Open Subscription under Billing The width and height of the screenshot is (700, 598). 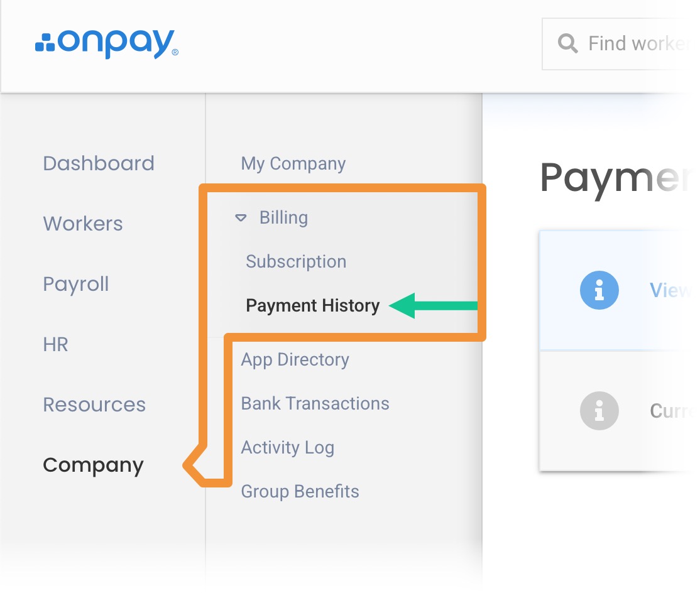pos(296,261)
